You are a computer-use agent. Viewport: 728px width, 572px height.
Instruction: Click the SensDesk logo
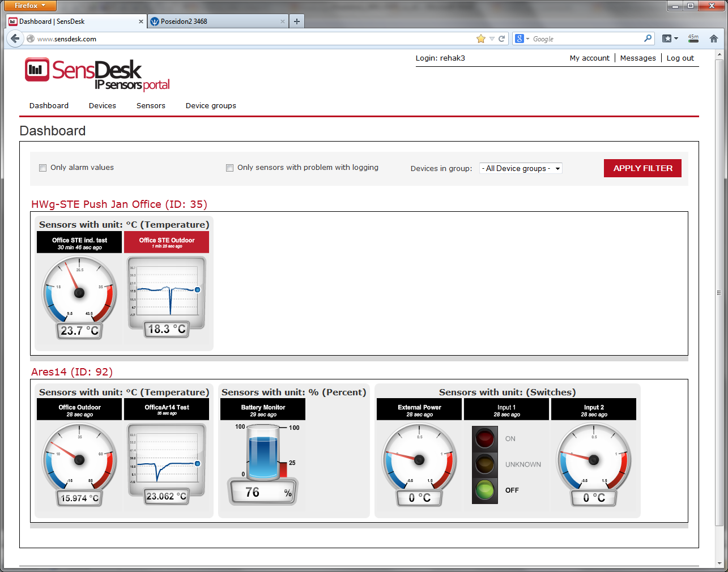97,74
